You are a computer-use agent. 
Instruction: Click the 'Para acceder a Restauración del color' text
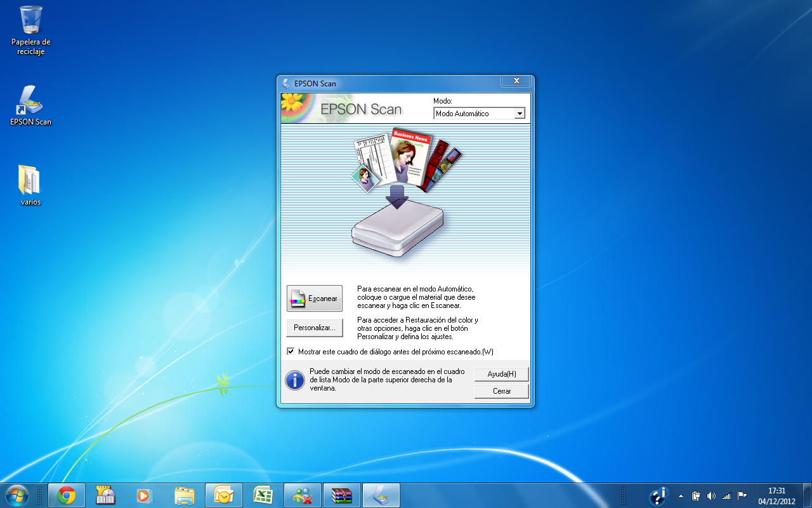[x=417, y=328]
